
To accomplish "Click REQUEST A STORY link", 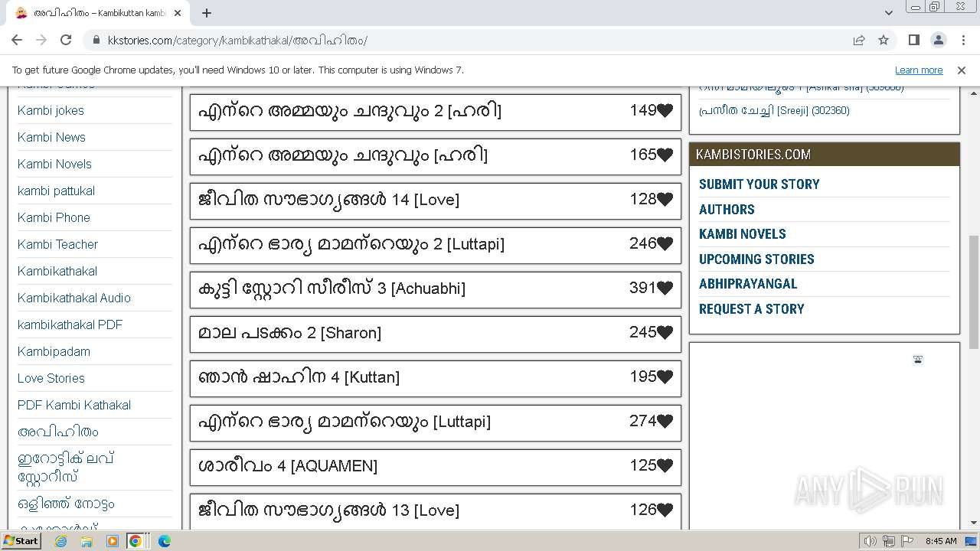I will (751, 309).
